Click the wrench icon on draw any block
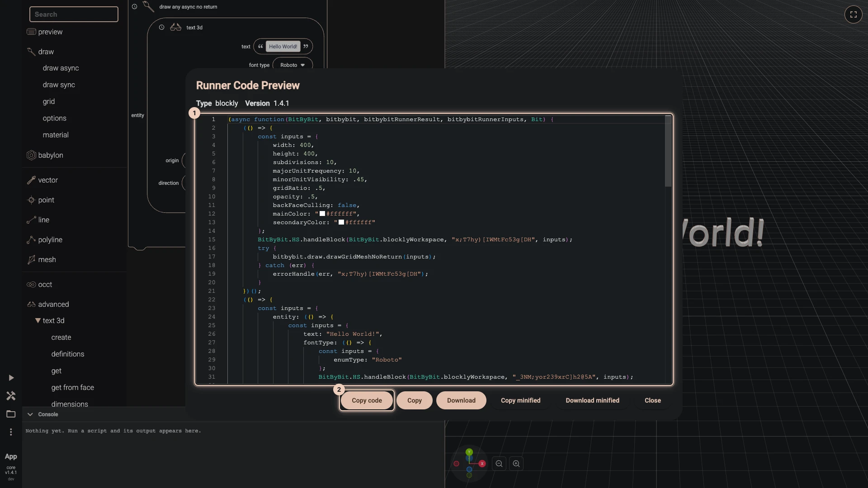 [148, 6]
